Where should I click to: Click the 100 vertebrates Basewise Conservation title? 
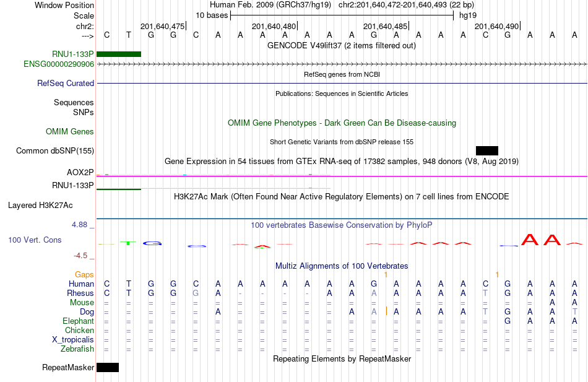coord(342,225)
